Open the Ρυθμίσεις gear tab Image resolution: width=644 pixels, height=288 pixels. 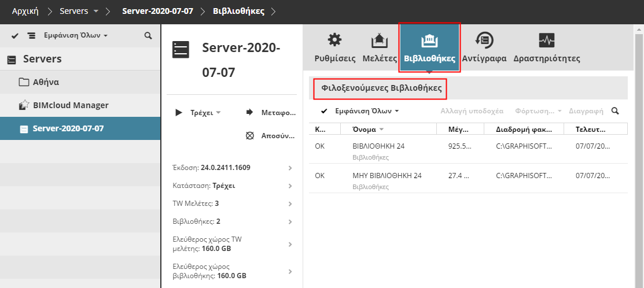coord(335,48)
